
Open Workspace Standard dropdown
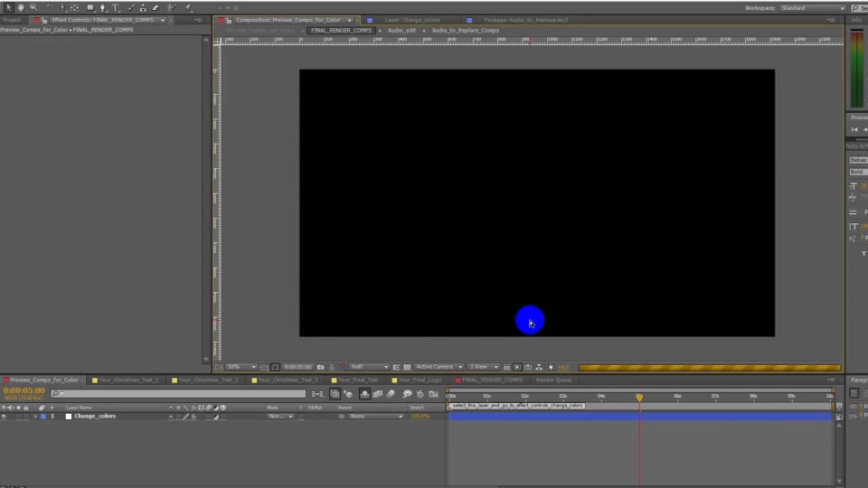(x=812, y=8)
